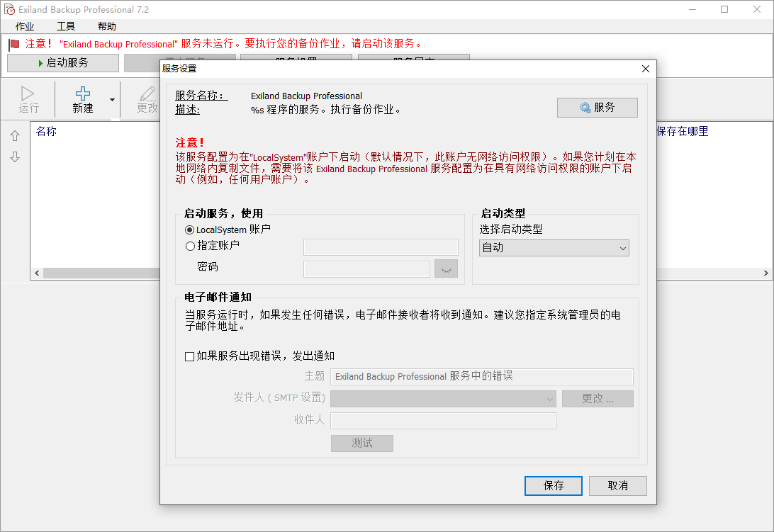Minimize the Exiland Backup window

(692, 9)
